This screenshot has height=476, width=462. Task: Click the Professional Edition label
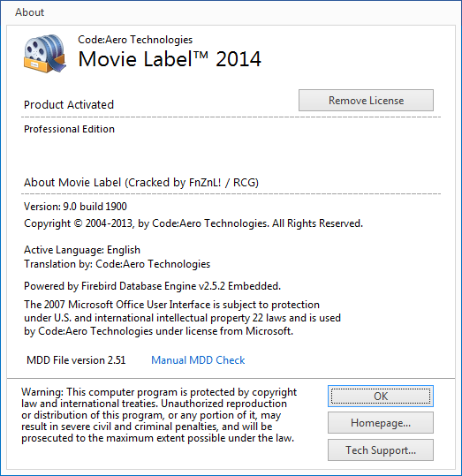(x=69, y=129)
